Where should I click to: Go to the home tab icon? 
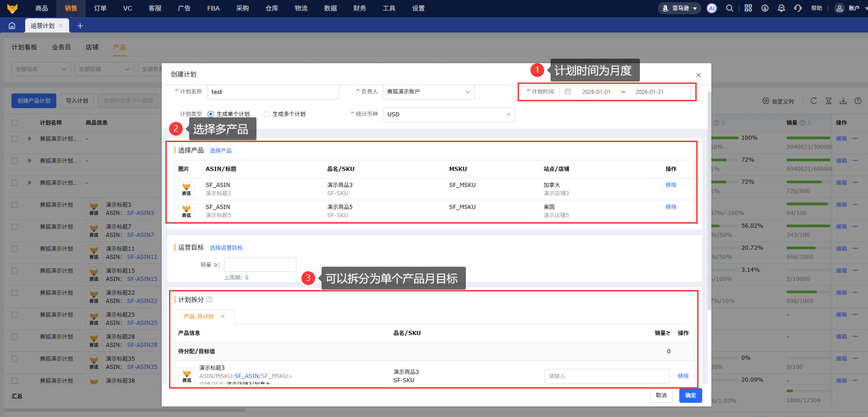[12, 26]
